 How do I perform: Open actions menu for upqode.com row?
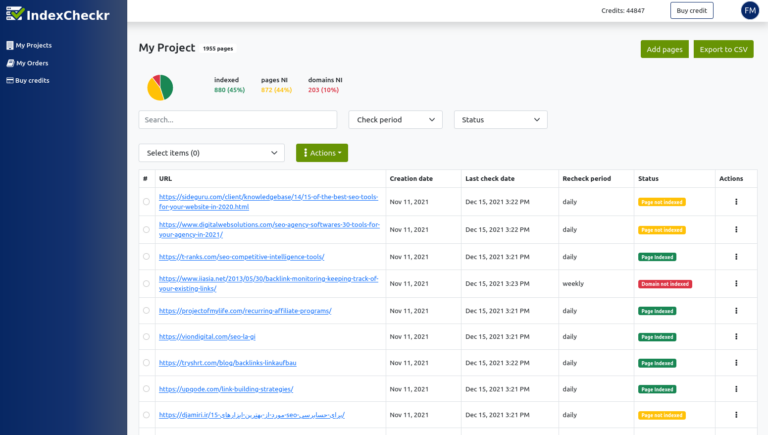tap(736, 389)
